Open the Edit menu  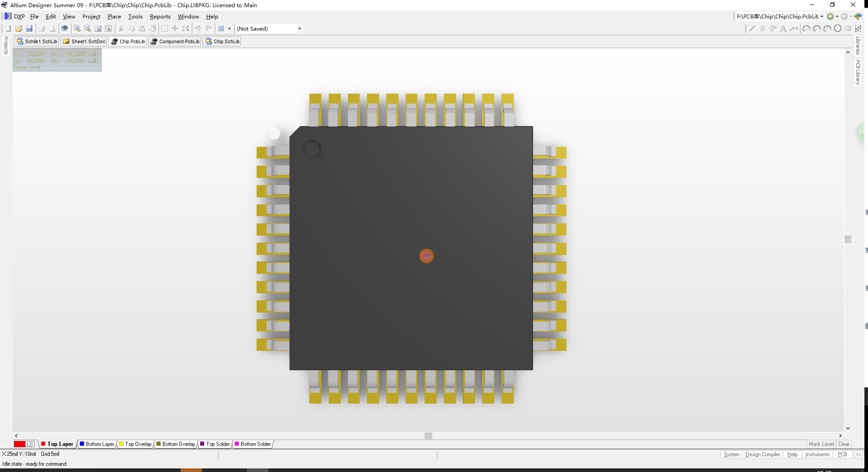coord(51,17)
